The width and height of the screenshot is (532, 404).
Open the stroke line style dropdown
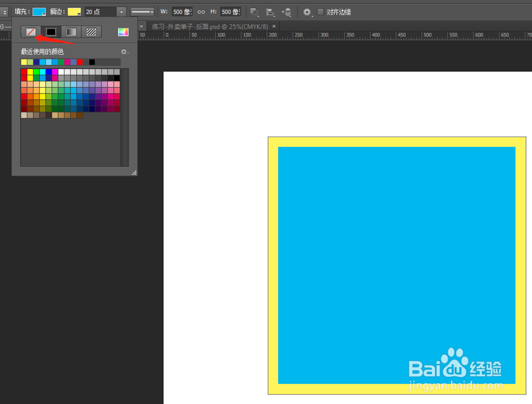point(143,12)
